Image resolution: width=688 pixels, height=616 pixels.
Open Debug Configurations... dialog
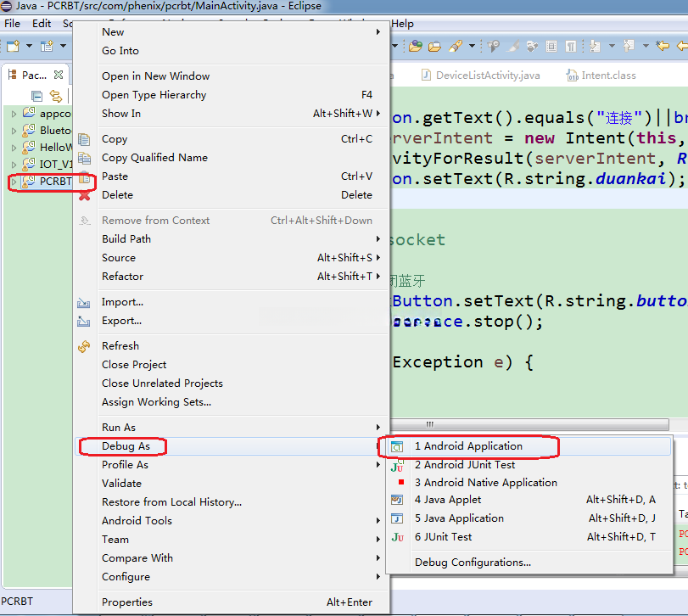(473, 563)
